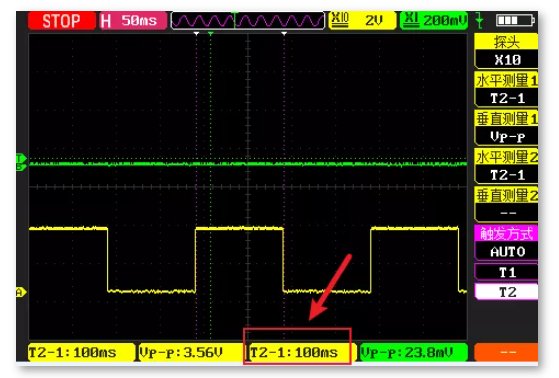Select the T1 cursor option
Viewport: 559px width, 378px height.
[x=507, y=272]
